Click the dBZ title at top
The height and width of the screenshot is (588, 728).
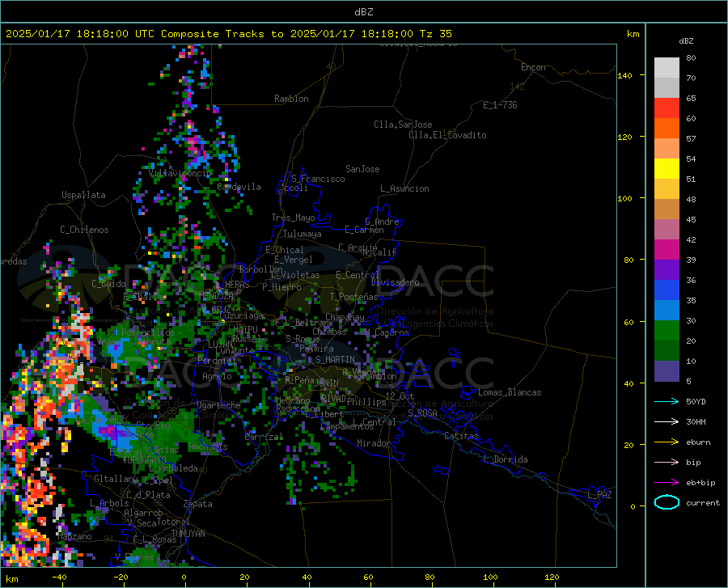[x=363, y=12]
